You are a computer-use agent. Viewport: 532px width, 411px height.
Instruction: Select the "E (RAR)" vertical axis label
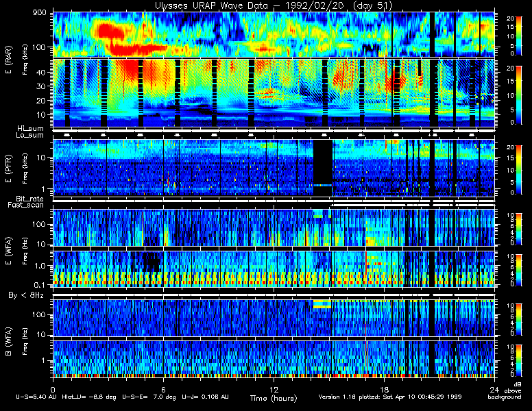coord(8,60)
